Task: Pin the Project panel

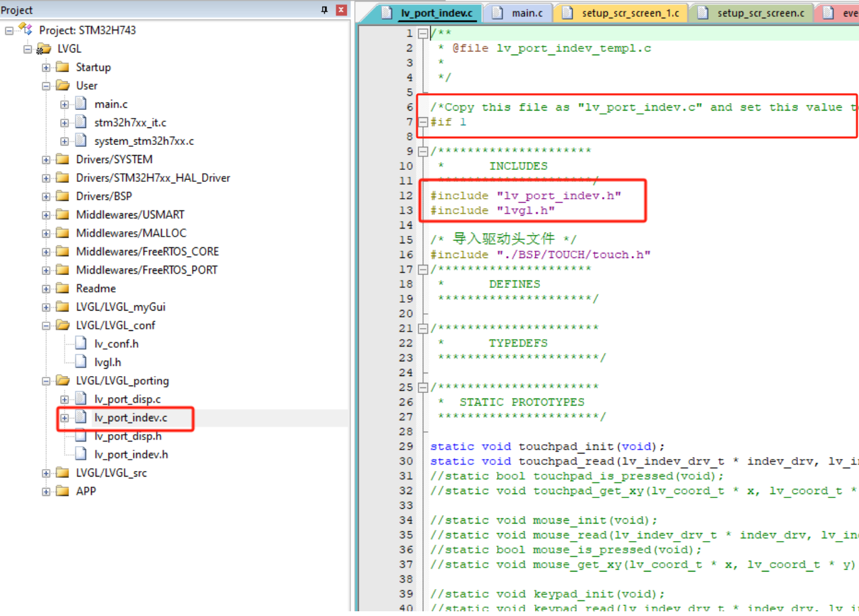Action: [325, 10]
